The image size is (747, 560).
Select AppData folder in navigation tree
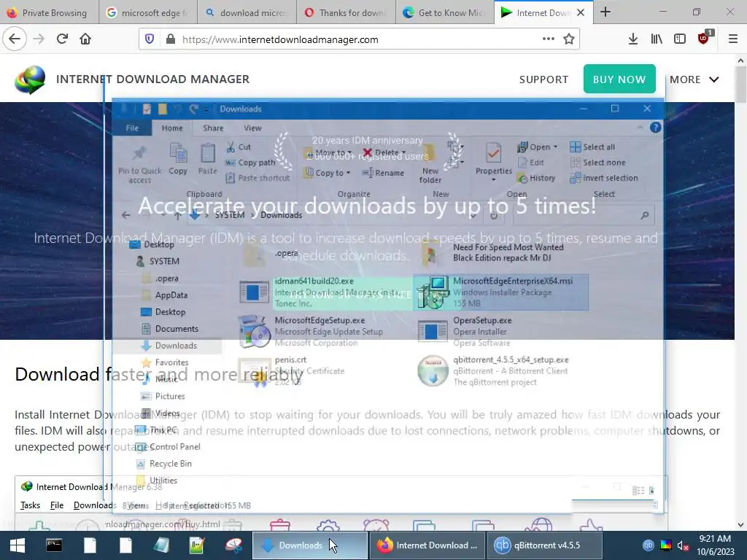pos(165,295)
